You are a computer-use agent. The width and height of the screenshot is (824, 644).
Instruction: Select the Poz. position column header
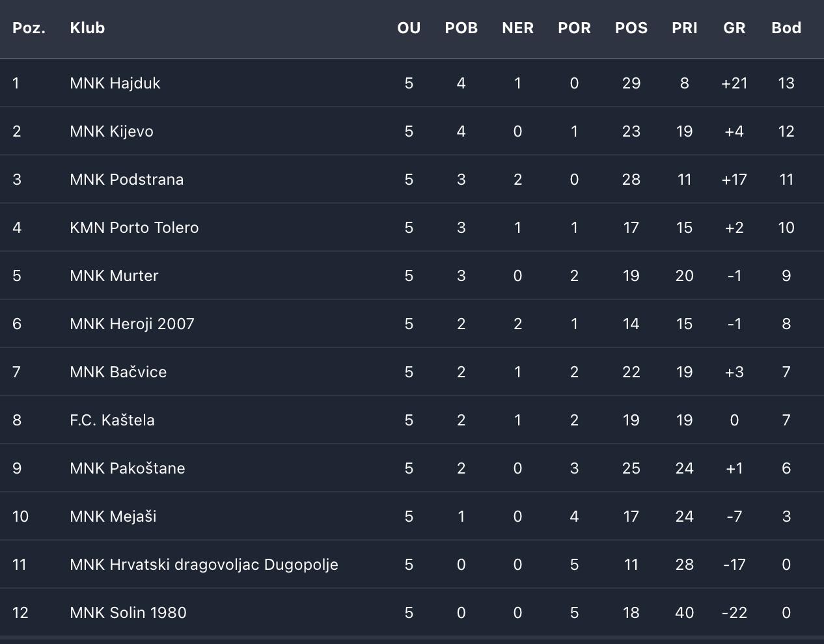[x=29, y=28]
